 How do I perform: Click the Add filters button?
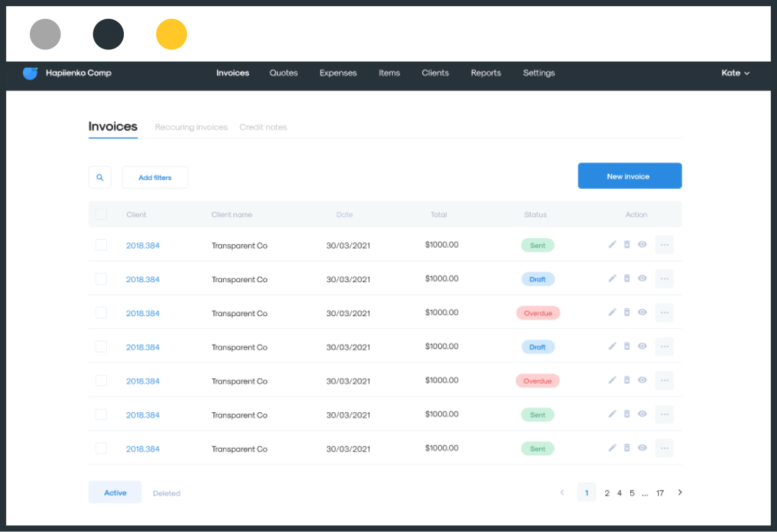tap(154, 177)
